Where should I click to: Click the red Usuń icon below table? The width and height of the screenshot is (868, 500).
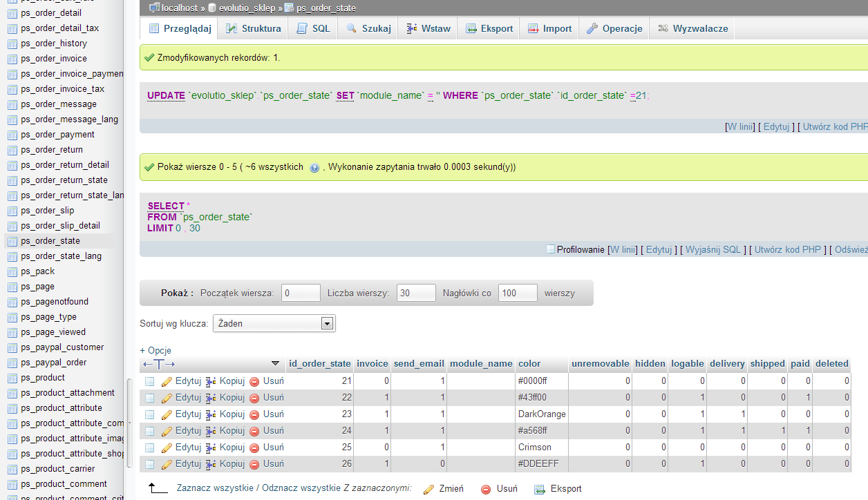pyautogui.click(x=486, y=490)
